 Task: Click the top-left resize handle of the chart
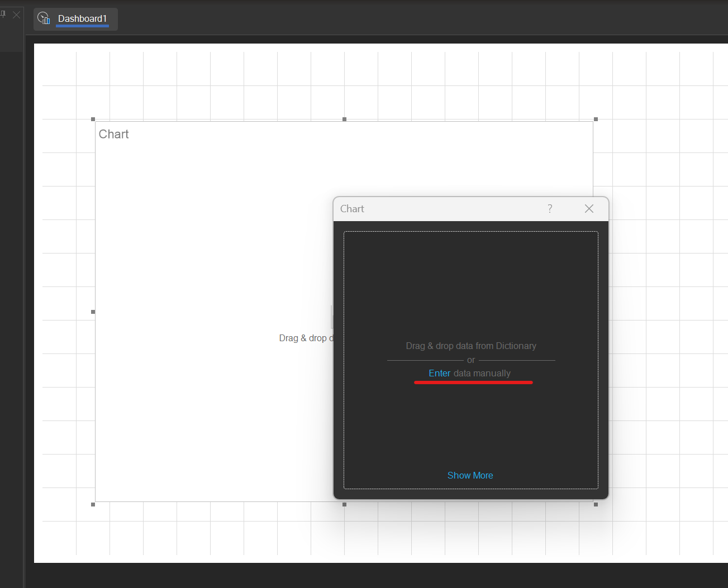[x=92, y=119]
